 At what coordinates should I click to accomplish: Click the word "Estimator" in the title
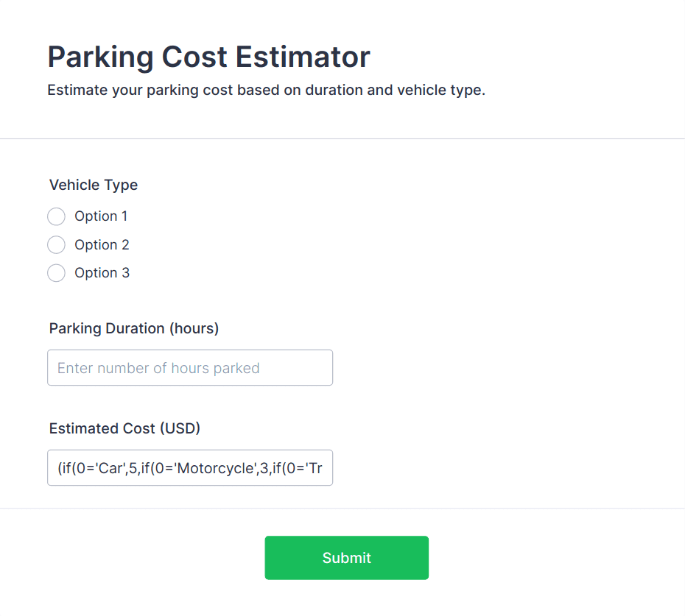[303, 57]
